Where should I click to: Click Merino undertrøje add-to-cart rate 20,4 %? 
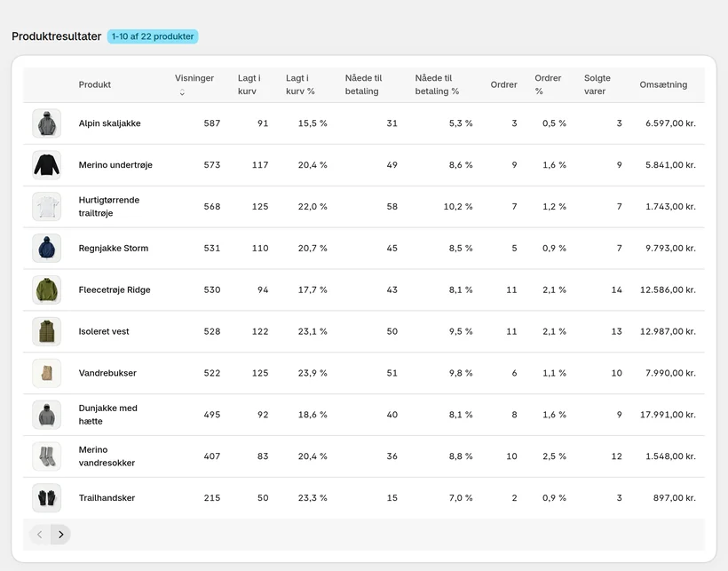[313, 165]
